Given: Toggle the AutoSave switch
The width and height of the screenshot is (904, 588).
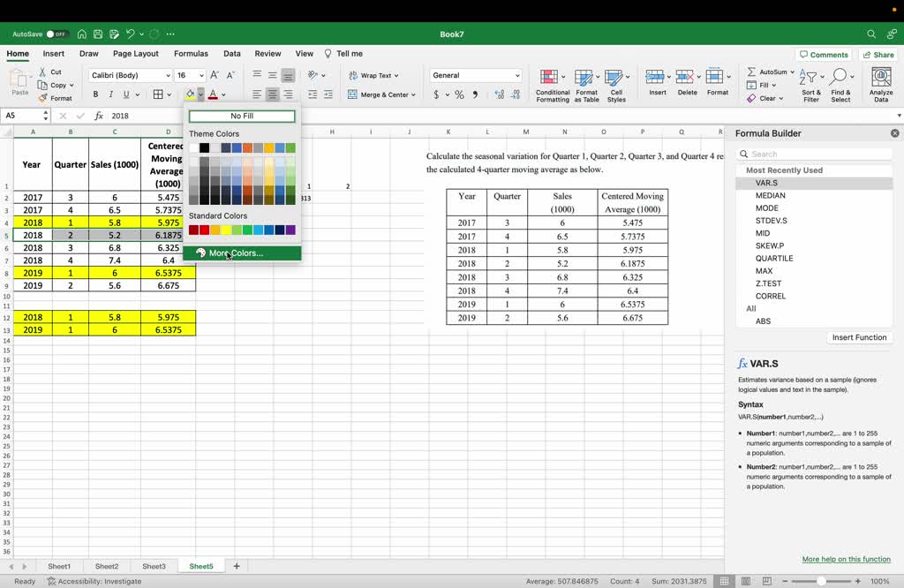Looking at the screenshot, I should pos(56,34).
